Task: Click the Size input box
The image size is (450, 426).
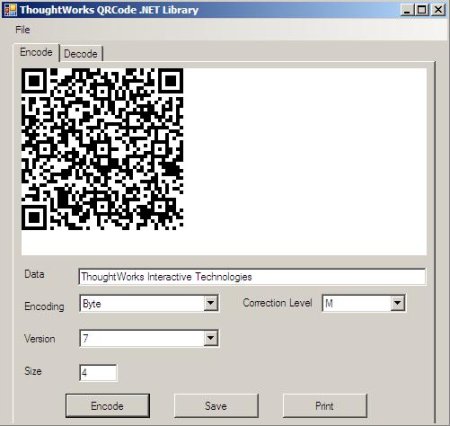Action: (x=98, y=373)
